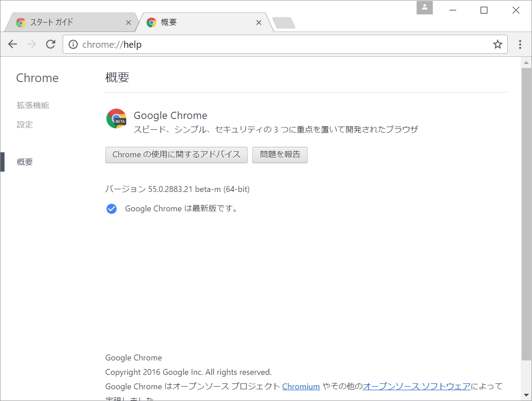Click the forward navigation arrow
Screen dimensions: 532x401
[x=31, y=44]
